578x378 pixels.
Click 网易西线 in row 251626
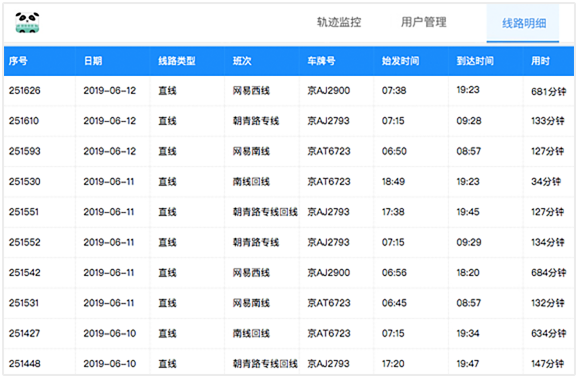tap(251, 90)
